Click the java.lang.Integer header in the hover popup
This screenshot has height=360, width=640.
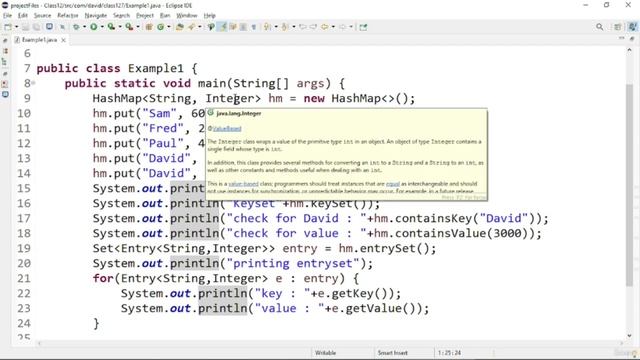coord(239,113)
